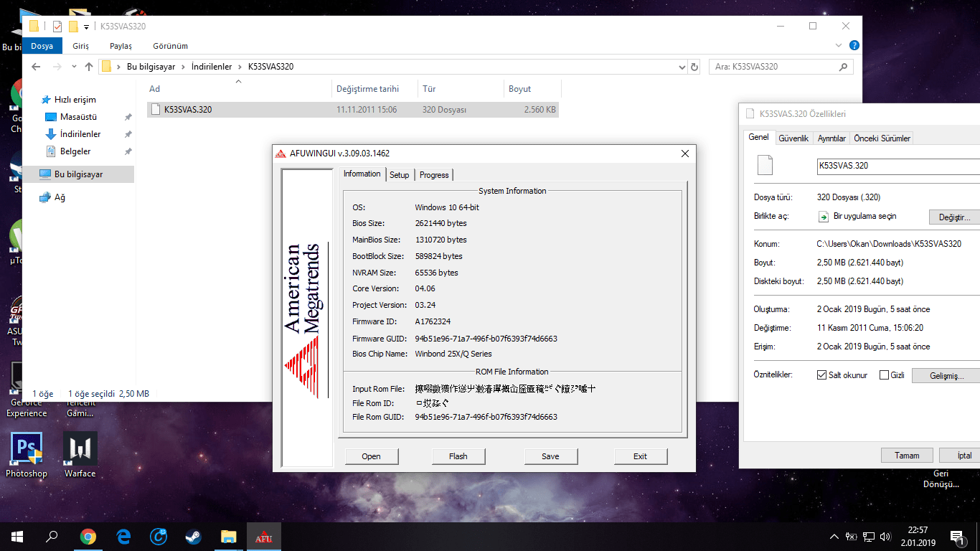This screenshot has width=980, height=551.
Task: Click the Flash button
Action: (x=458, y=456)
